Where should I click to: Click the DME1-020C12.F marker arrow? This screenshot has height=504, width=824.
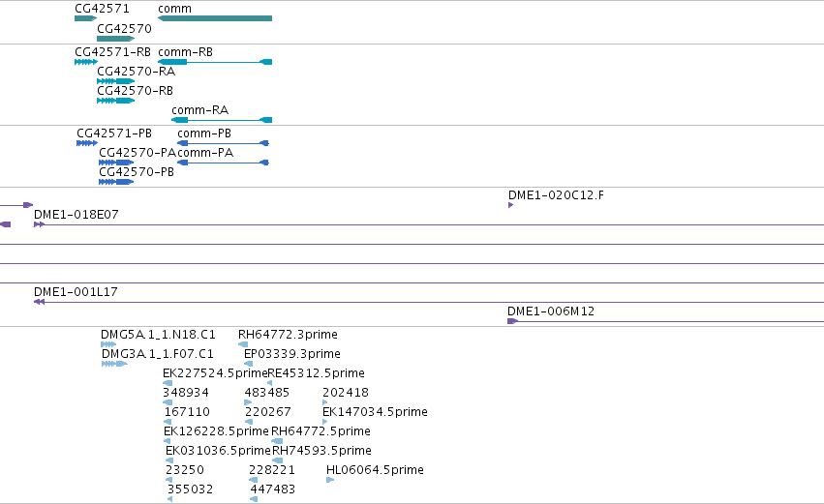coord(511,205)
